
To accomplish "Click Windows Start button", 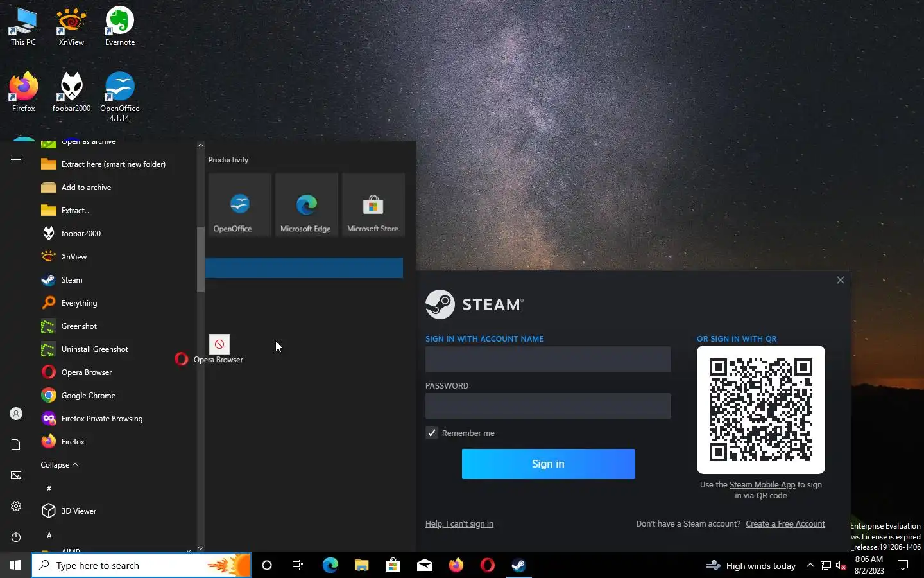I will coord(15,566).
